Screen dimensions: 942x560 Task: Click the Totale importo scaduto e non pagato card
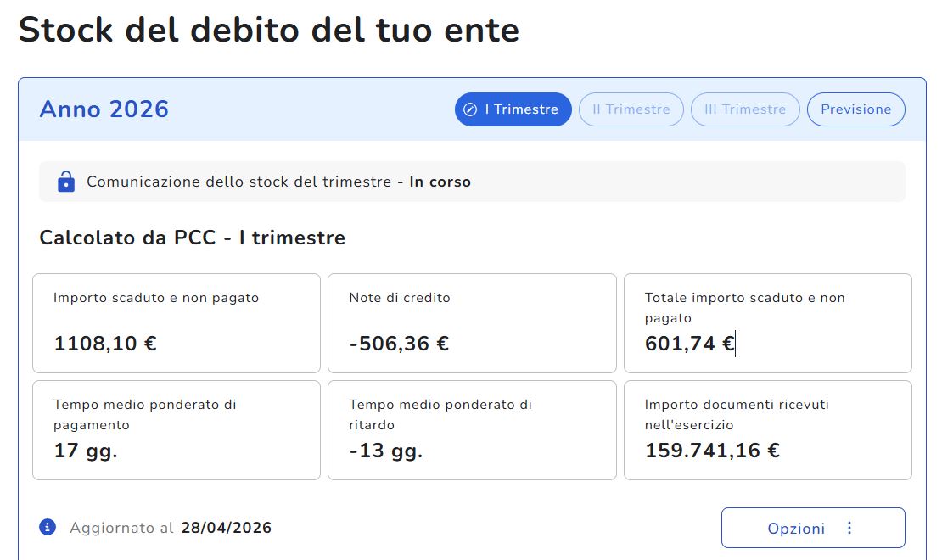click(768, 323)
